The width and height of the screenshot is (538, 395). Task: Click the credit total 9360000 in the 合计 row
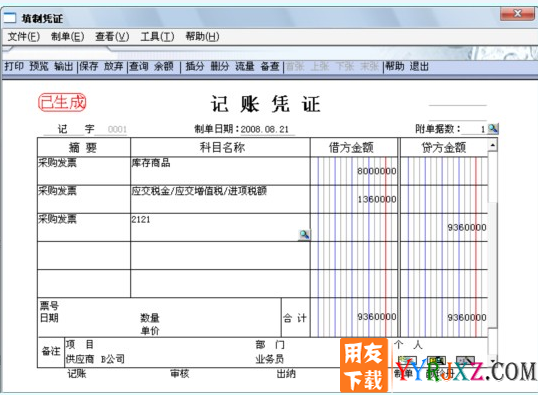[x=467, y=317]
